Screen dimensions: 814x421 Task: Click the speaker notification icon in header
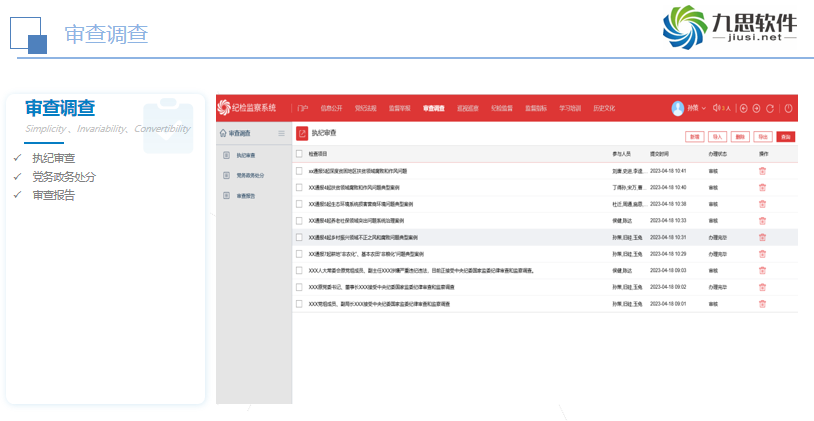tap(718, 108)
